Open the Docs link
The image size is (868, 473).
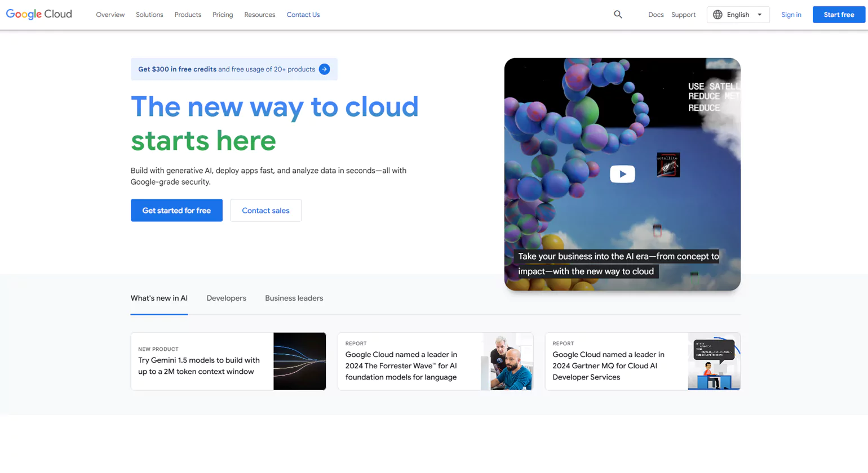[x=656, y=14]
